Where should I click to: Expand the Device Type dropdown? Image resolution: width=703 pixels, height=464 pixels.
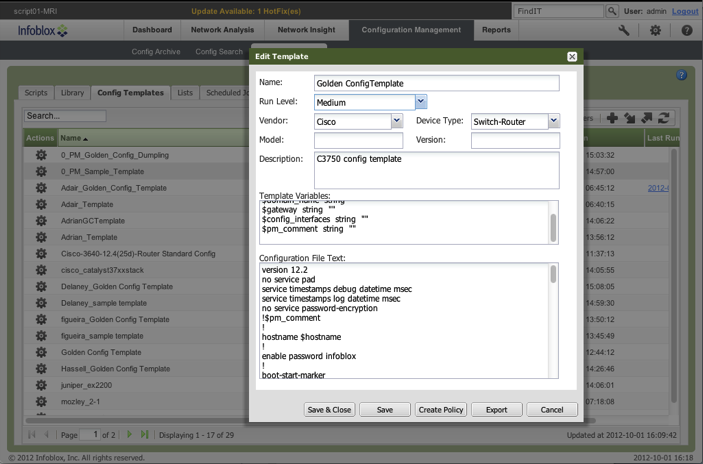[554, 121]
